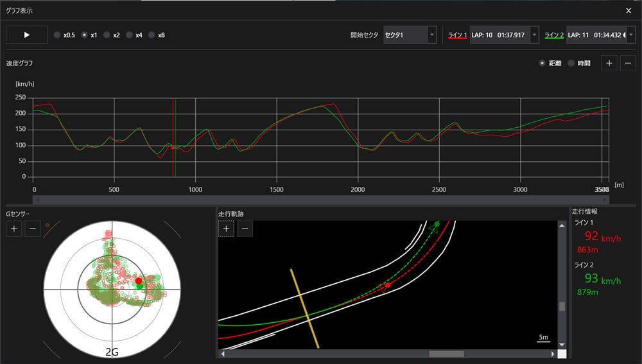Image resolution: width=642 pixels, height=364 pixels.
Task: Click the position marker on speed graph
Action: coord(173,138)
